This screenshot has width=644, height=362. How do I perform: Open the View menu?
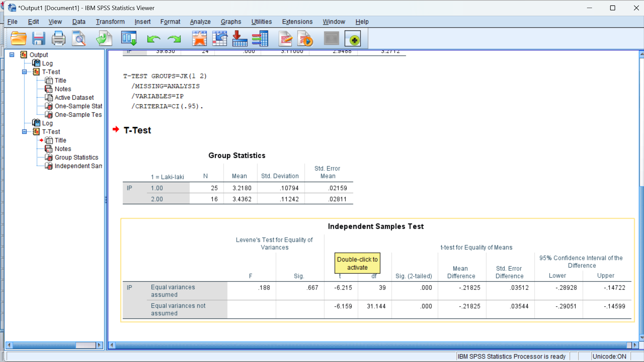pos(55,22)
